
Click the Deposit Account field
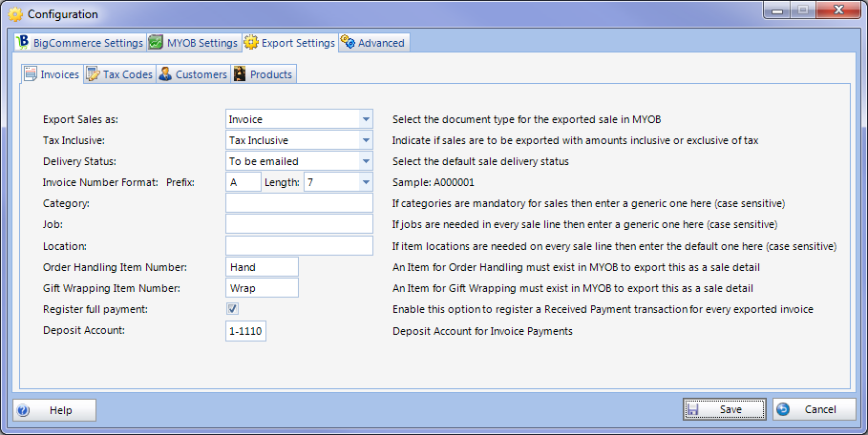point(245,330)
